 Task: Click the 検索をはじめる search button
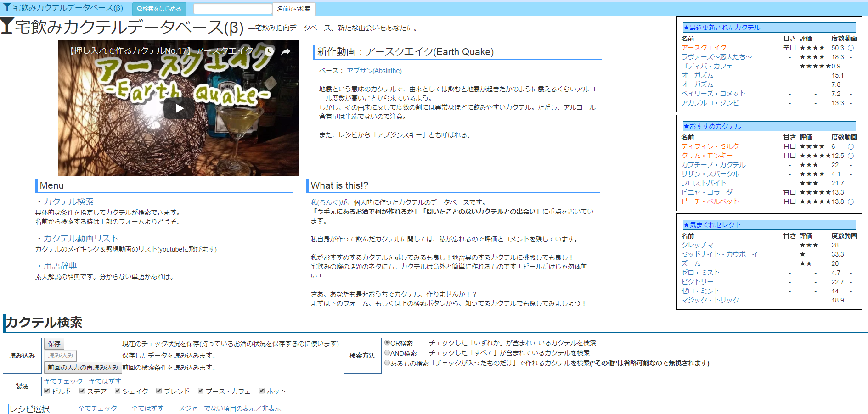point(159,9)
